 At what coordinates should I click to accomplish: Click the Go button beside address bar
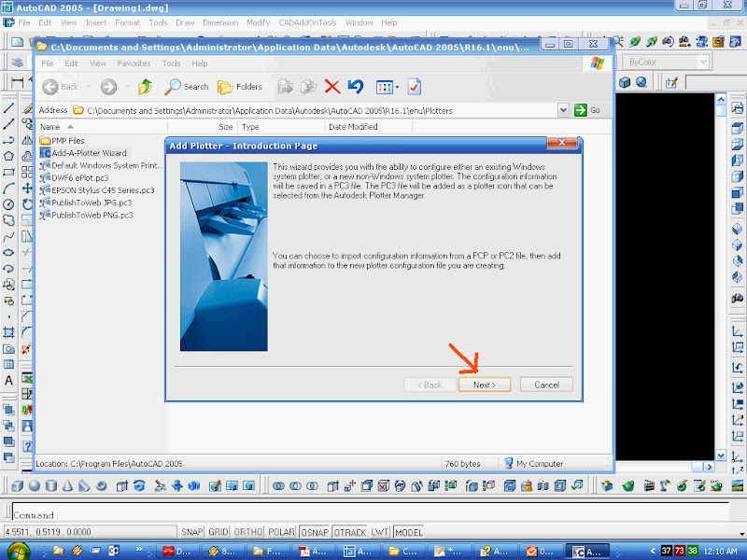587,110
